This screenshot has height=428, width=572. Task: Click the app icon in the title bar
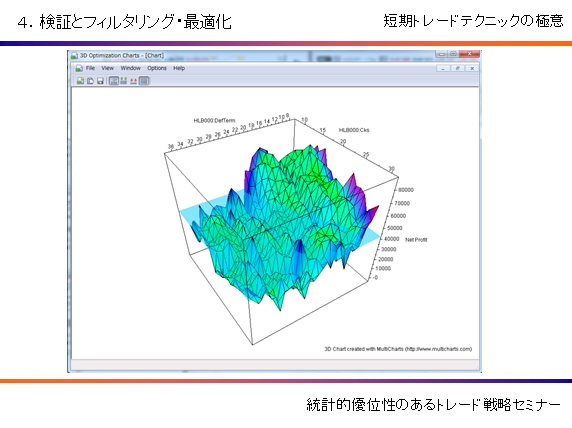[x=74, y=55]
